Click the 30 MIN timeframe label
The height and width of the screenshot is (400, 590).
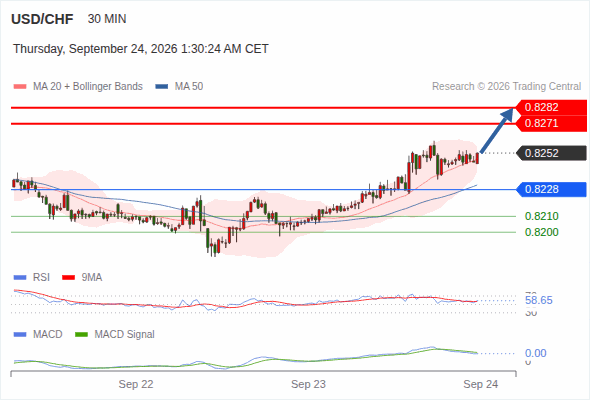[107, 19]
